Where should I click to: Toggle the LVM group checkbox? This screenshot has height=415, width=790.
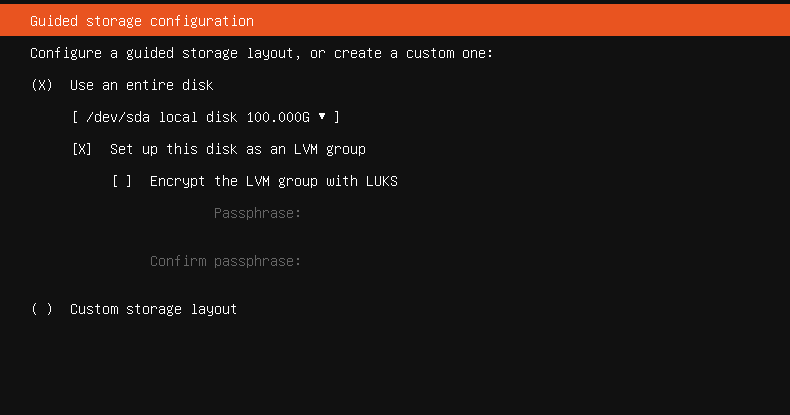82,149
